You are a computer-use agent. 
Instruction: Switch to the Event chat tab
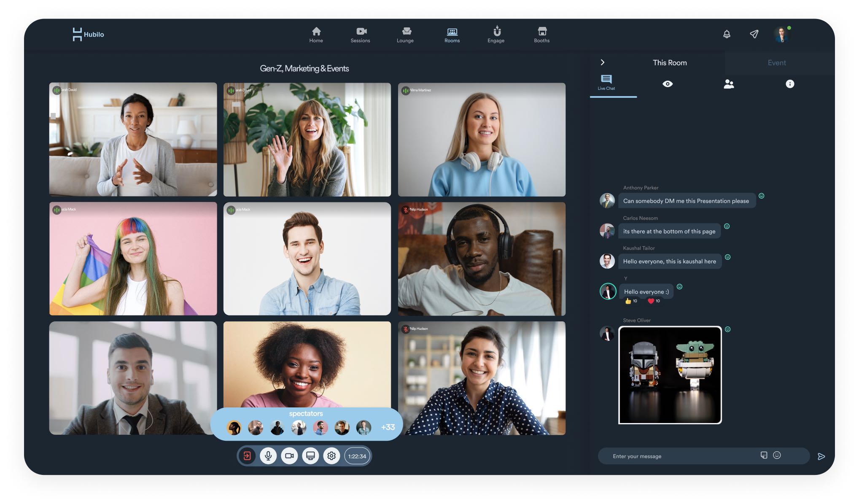(x=776, y=62)
